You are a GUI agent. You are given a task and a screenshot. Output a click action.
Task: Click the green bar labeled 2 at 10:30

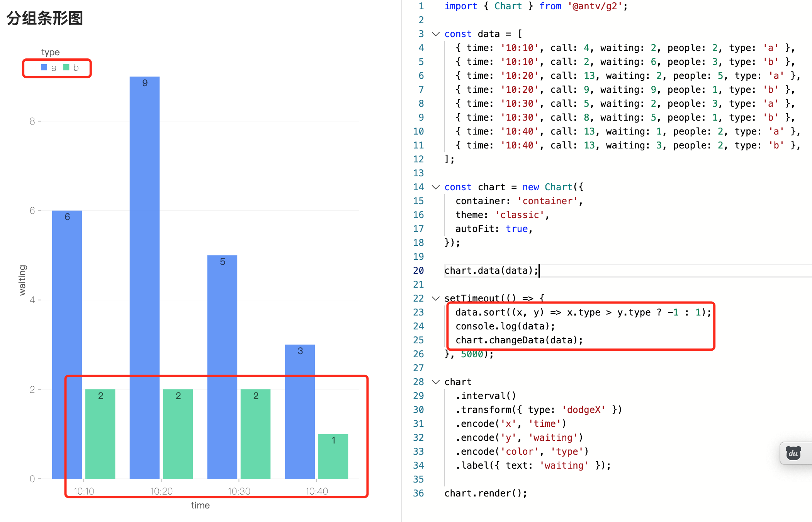pos(256,433)
